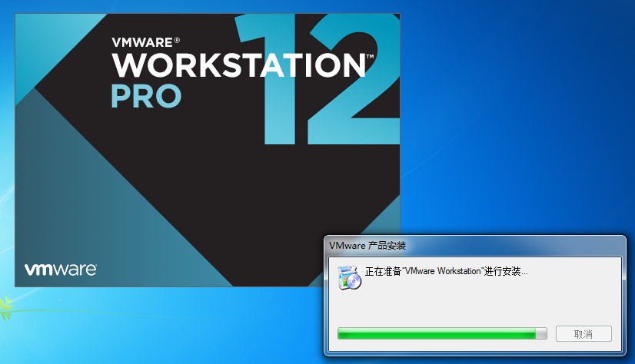This screenshot has height=364, width=635.
Task: Click the green installation progress bar
Action: pyautogui.click(x=442, y=333)
